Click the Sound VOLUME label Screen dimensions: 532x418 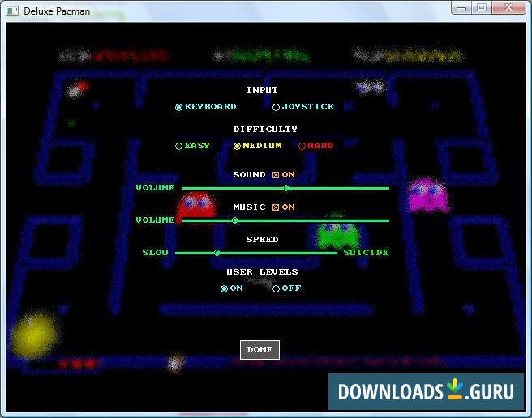click(156, 188)
